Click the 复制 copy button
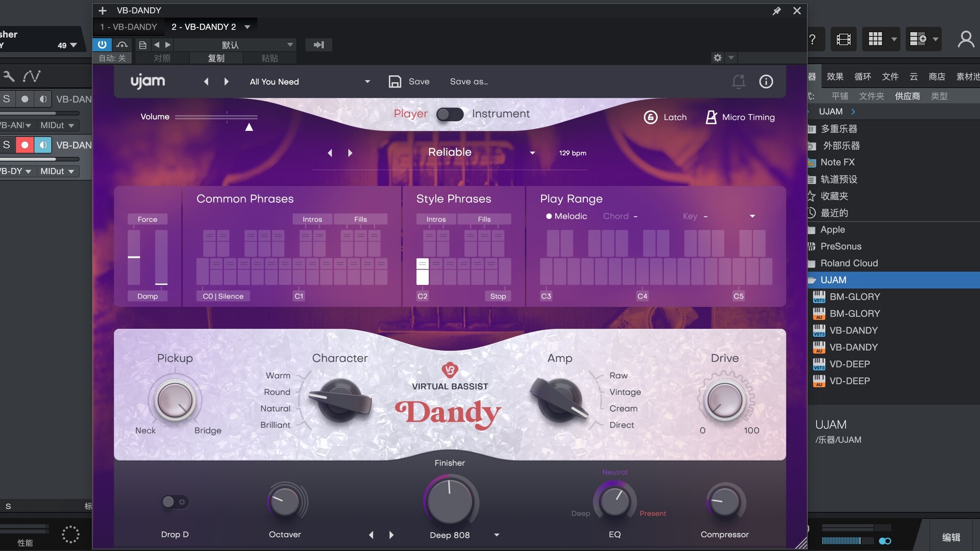 point(216,58)
